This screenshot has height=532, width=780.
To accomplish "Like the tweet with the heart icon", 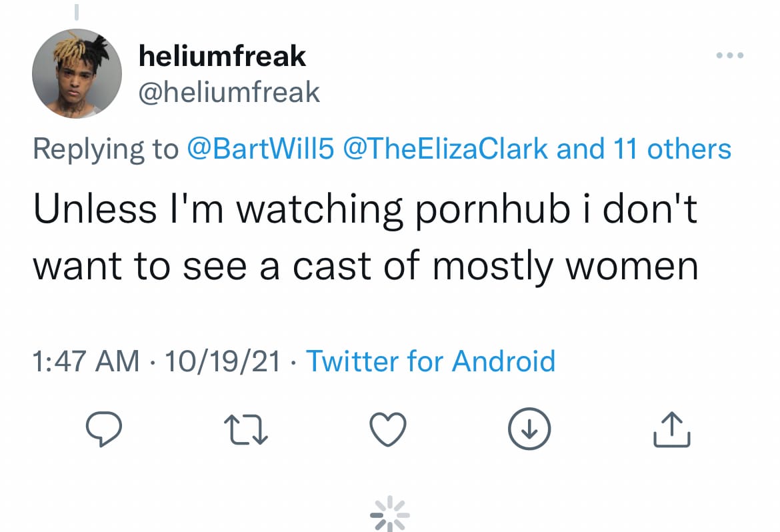I will [388, 429].
